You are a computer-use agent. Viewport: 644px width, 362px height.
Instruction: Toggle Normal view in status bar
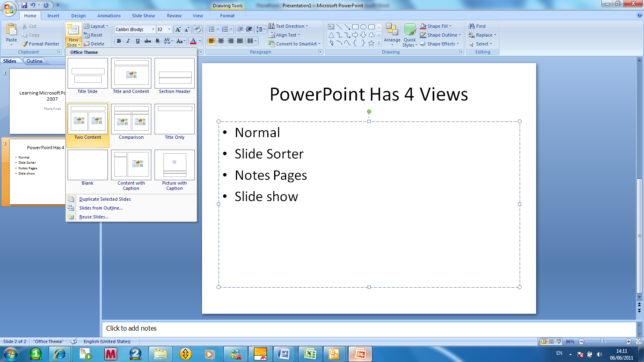point(544,341)
